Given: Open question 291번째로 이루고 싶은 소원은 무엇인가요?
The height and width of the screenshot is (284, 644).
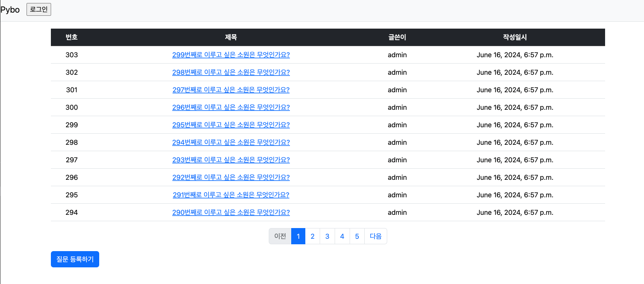Looking at the screenshot, I should [231, 195].
